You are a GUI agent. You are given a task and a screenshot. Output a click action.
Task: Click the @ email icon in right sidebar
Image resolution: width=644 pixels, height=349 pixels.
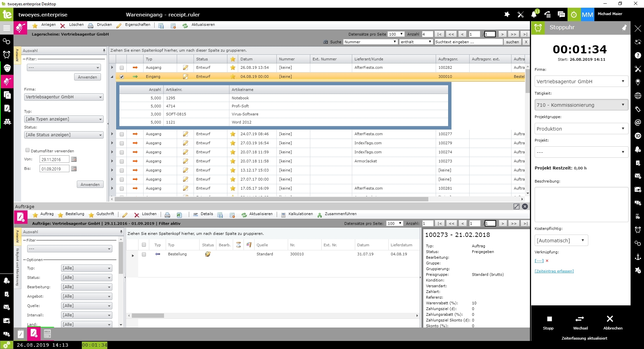click(x=638, y=122)
